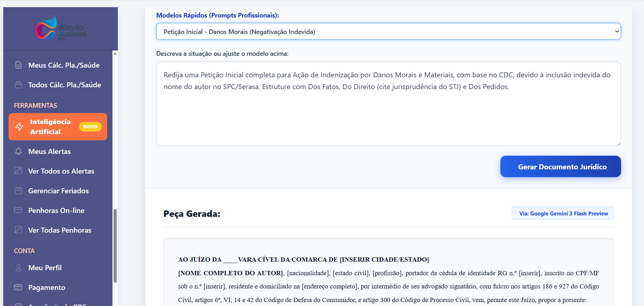Click the NOVO badge on Inteligência Artificial

pyautogui.click(x=90, y=127)
